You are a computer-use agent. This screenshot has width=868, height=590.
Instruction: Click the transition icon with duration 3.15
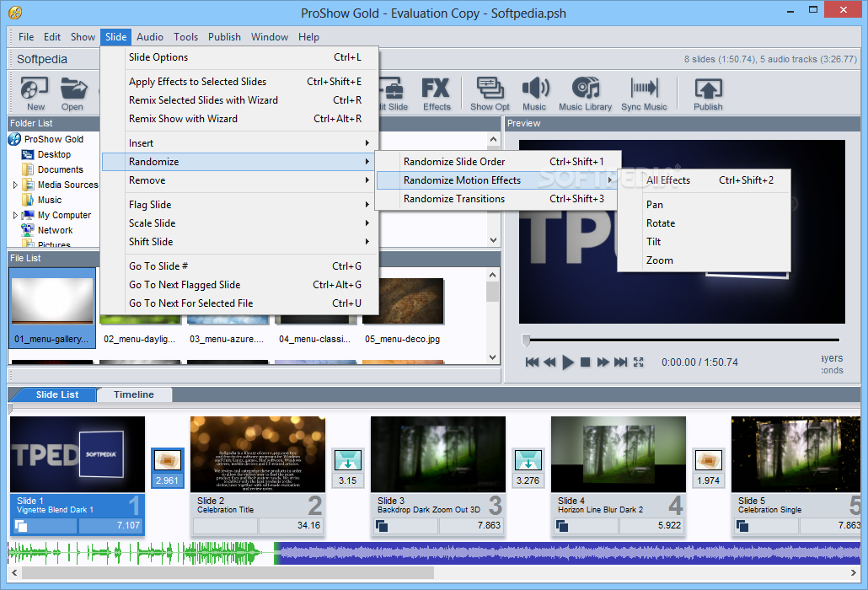tap(348, 460)
